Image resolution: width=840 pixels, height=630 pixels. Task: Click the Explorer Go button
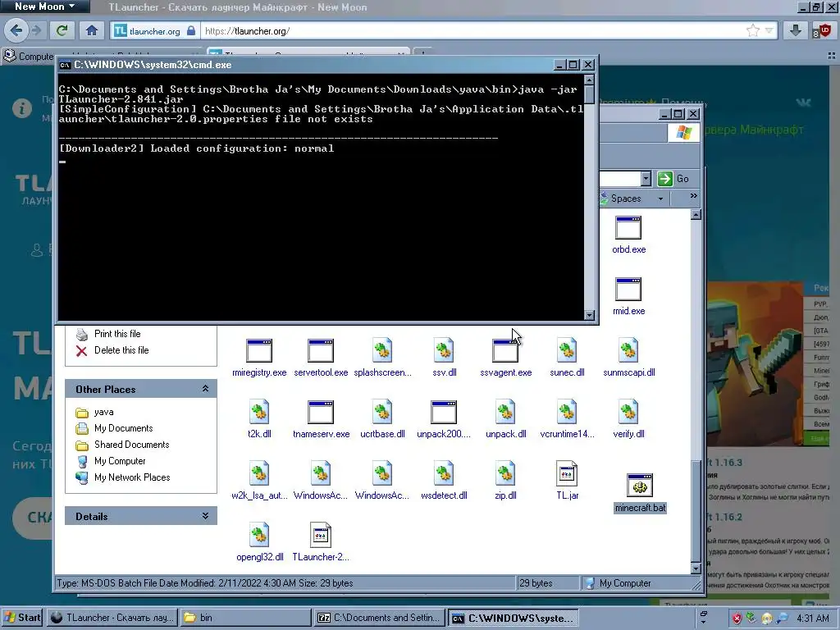click(x=673, y=178)
